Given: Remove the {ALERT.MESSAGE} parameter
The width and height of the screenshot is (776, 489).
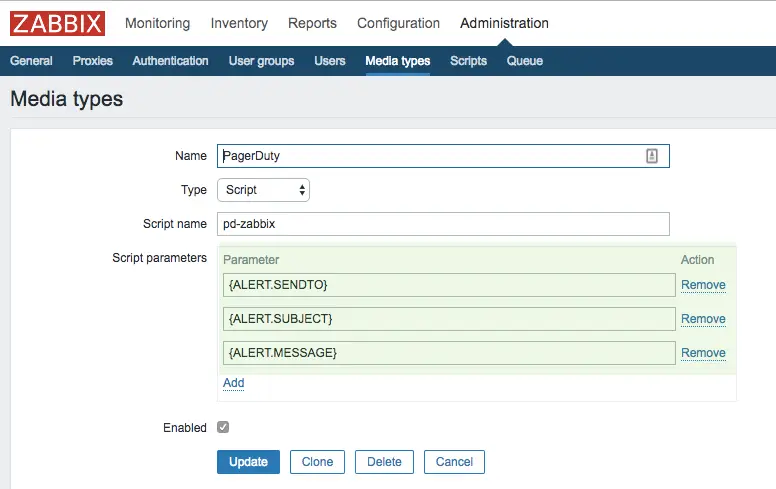Looking at the screenshot, I should [x=703, y=353].
